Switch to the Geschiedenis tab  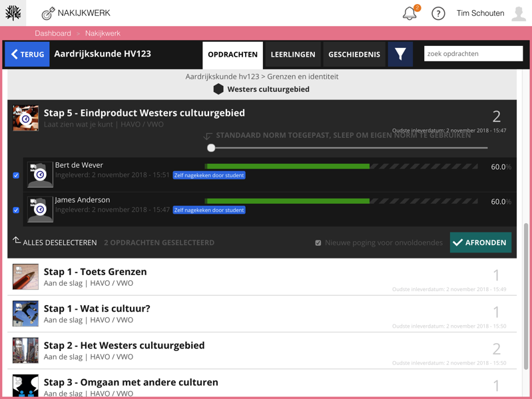coord(354,55)
